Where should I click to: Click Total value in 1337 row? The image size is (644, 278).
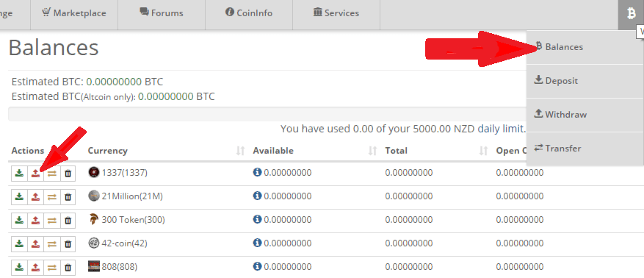[409, 173]
